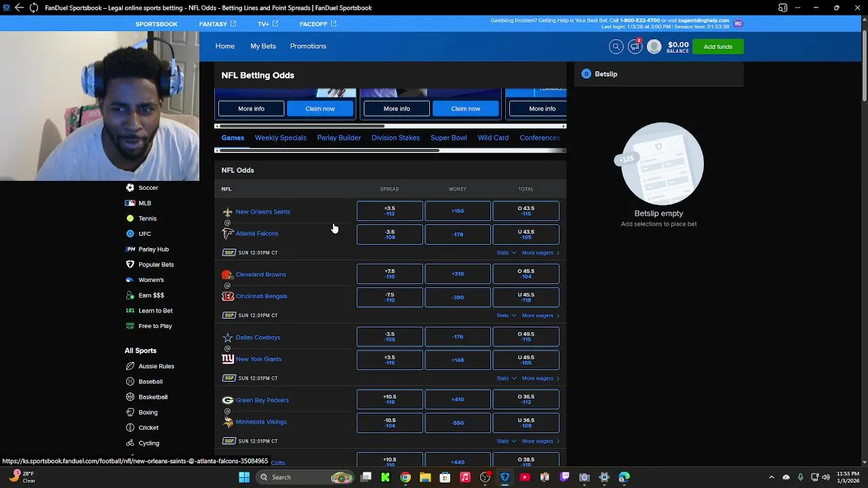Select New Orleans Saints +150 moneyline
Screen dimensions: 868x488
458,211
